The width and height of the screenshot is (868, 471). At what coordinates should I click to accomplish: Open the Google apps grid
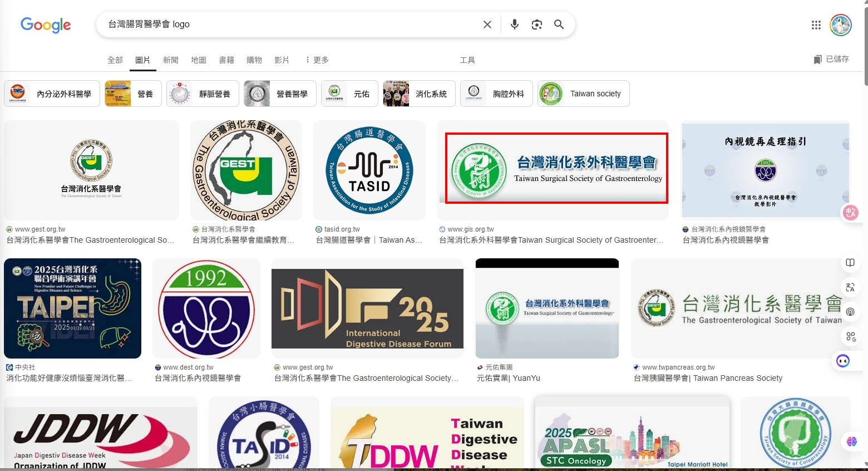816,25
